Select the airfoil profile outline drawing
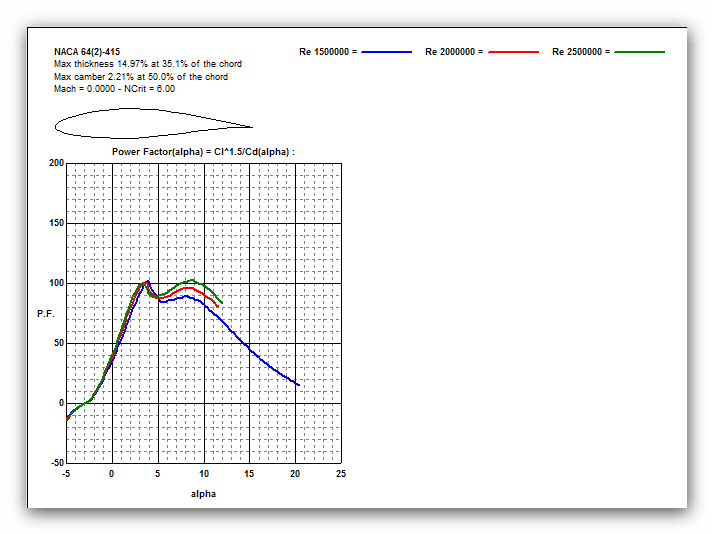The image size is (713, 534). pyautogui.click(x=152, y=124)
